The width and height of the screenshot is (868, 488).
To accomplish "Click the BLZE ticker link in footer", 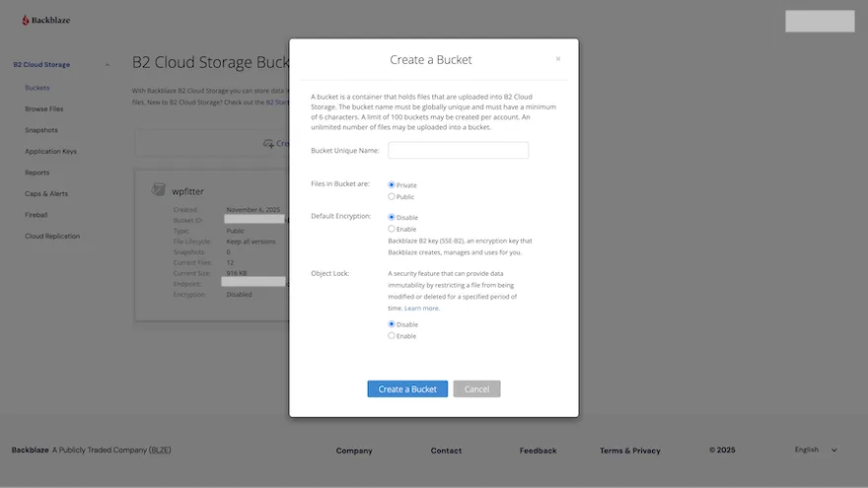I will coord(160,450).
